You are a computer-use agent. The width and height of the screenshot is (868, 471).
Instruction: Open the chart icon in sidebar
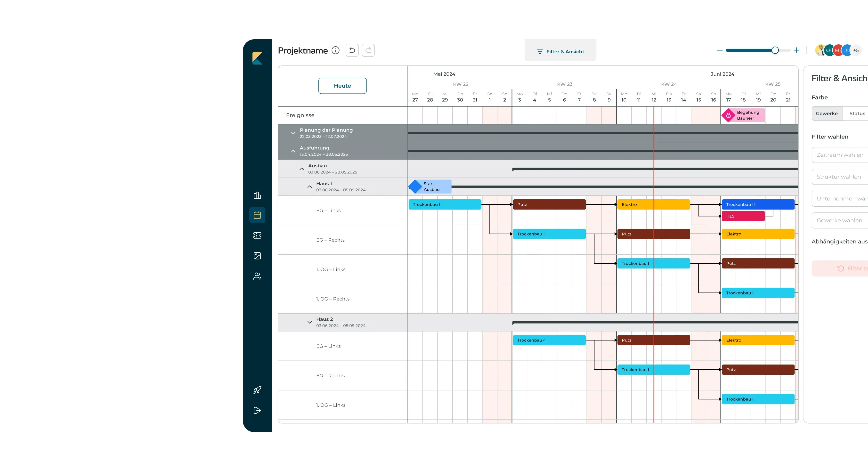[x=257, y=195]
